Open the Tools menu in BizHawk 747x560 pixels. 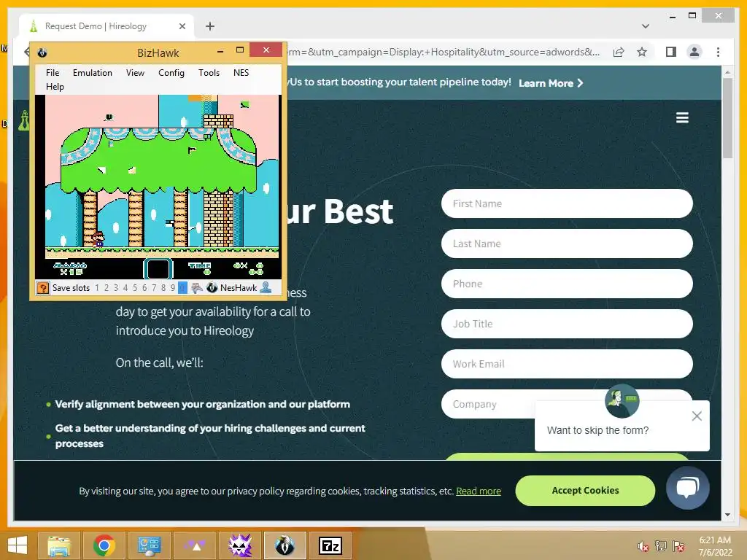[209, 73]
